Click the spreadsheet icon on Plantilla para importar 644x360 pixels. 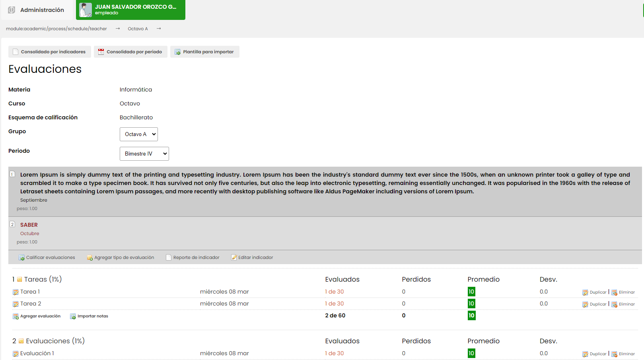pos(177,52)
